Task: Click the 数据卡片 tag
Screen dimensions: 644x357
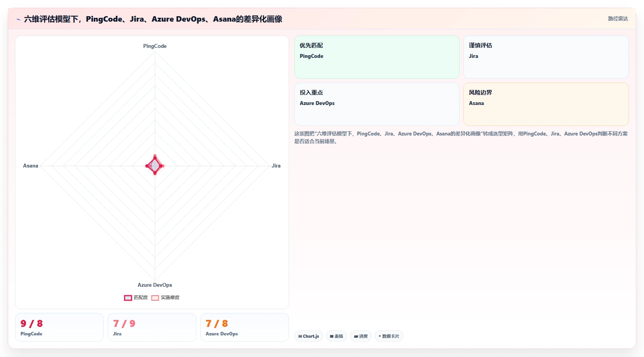Action: point(389,336)
